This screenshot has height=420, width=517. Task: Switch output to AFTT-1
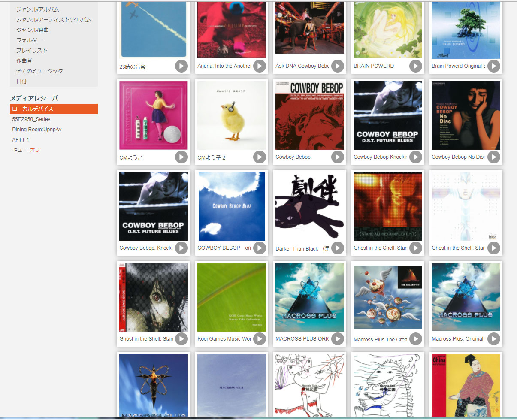21,140
